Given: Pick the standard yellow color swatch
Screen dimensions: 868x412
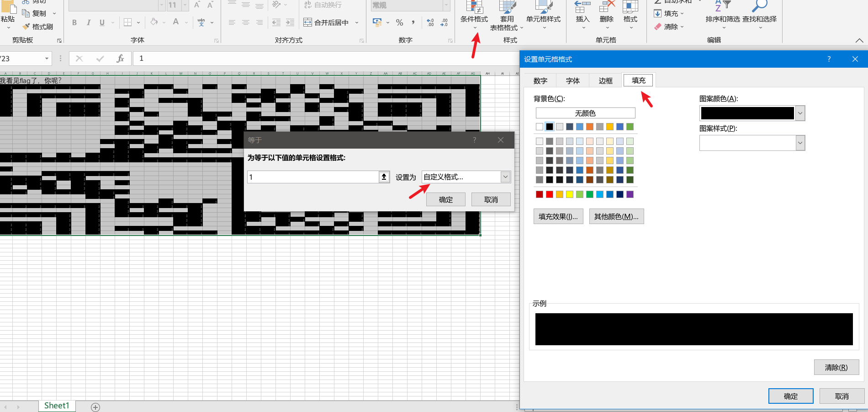Looking at the screenshot, I should point(570,194).
